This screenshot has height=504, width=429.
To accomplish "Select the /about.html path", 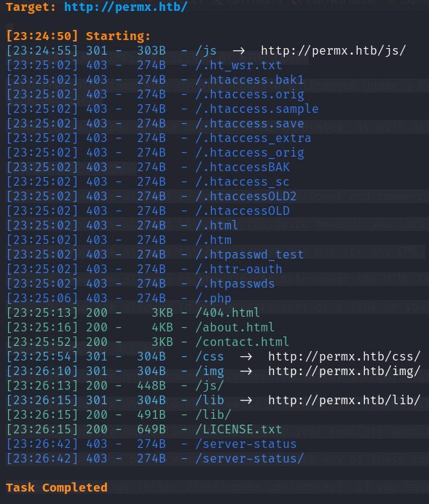I will (x=235, y=328).
